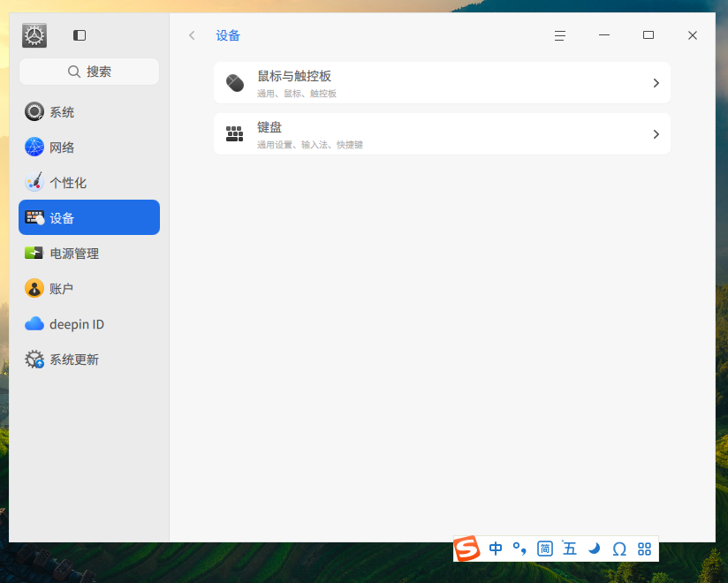Open 账户 settings in sidebar
The height and width of the screenshot is (583, 728).
(x=89, y=288)
